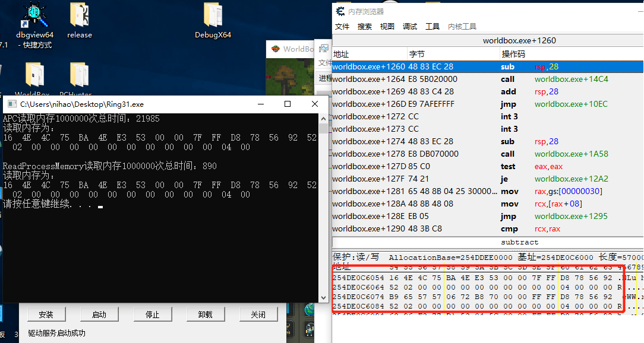Open the 视图 menu in the memory viewer
644x343 pixels.
pos(387,27)
